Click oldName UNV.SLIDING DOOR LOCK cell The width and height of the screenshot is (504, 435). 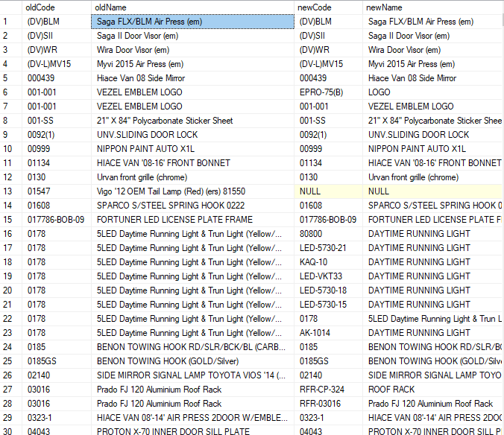tap(192, 135)
